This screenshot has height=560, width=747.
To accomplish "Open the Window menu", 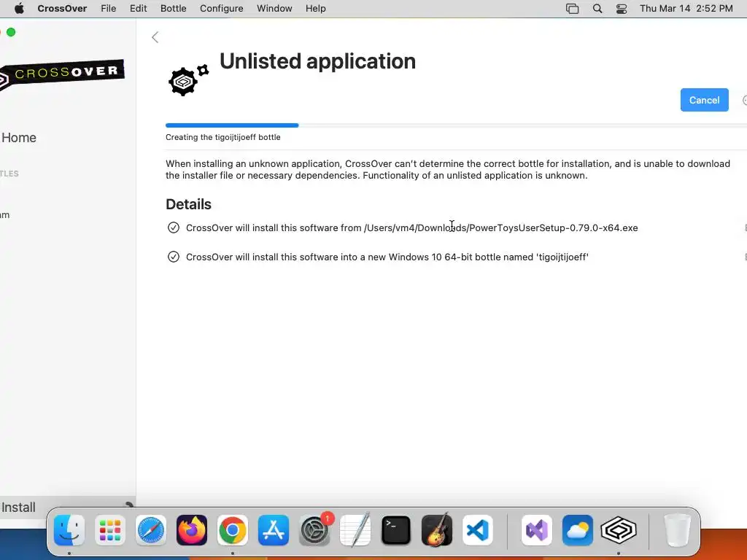I will [274, 9].
